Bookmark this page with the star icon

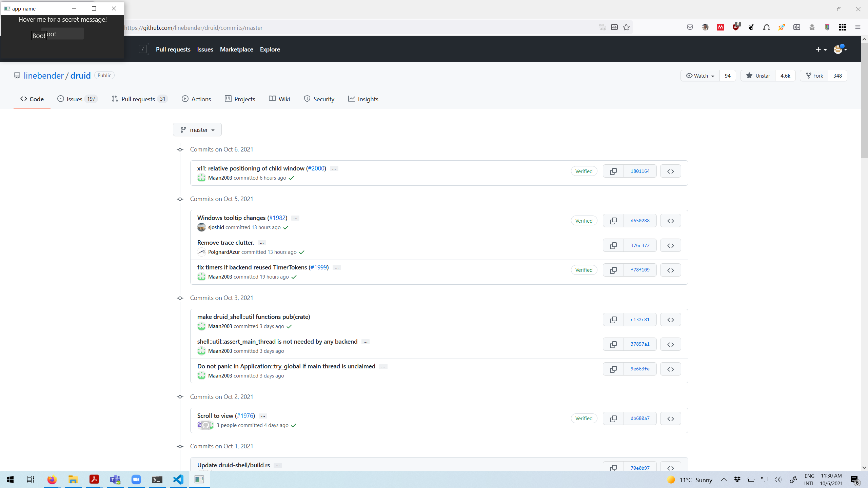(626, 27)
